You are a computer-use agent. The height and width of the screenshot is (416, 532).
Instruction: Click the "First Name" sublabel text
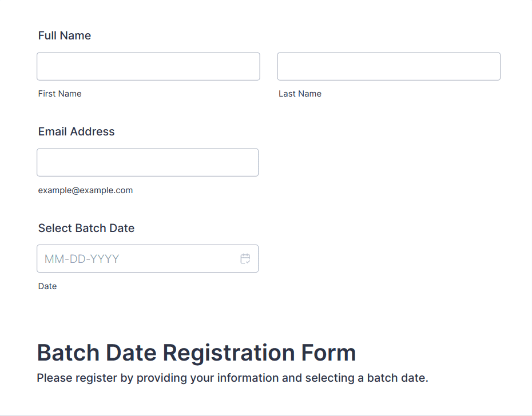pos(60,94)
